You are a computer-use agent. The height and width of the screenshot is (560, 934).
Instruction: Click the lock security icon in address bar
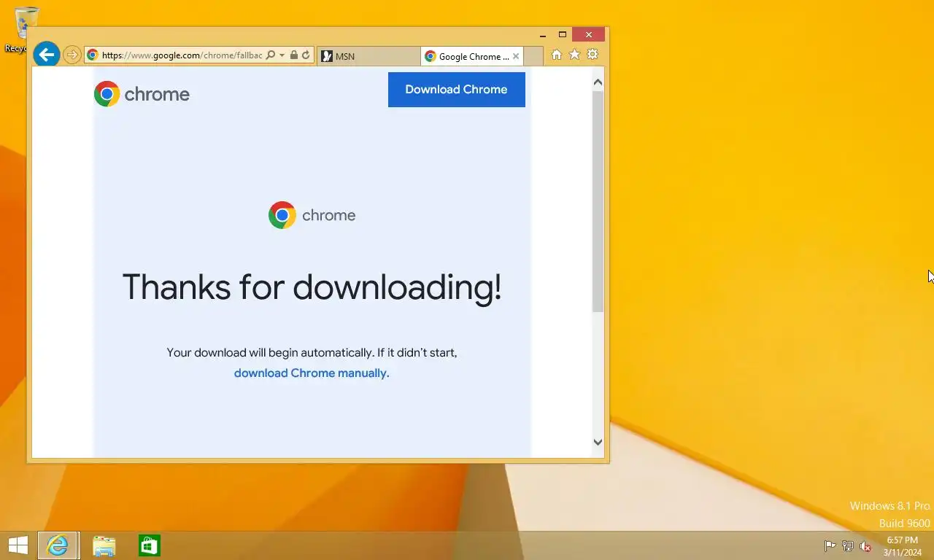click(293, 55)
